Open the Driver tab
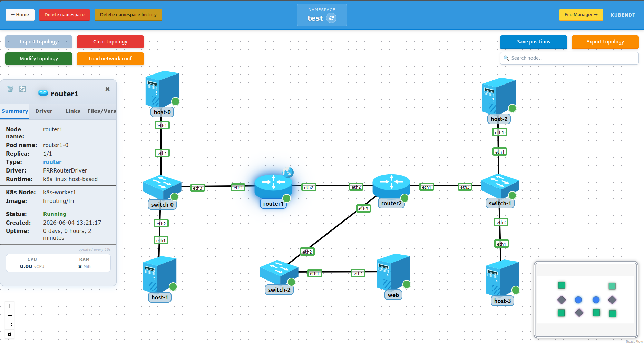The height and width of the screenshot is (344, 644). (44, 111)
